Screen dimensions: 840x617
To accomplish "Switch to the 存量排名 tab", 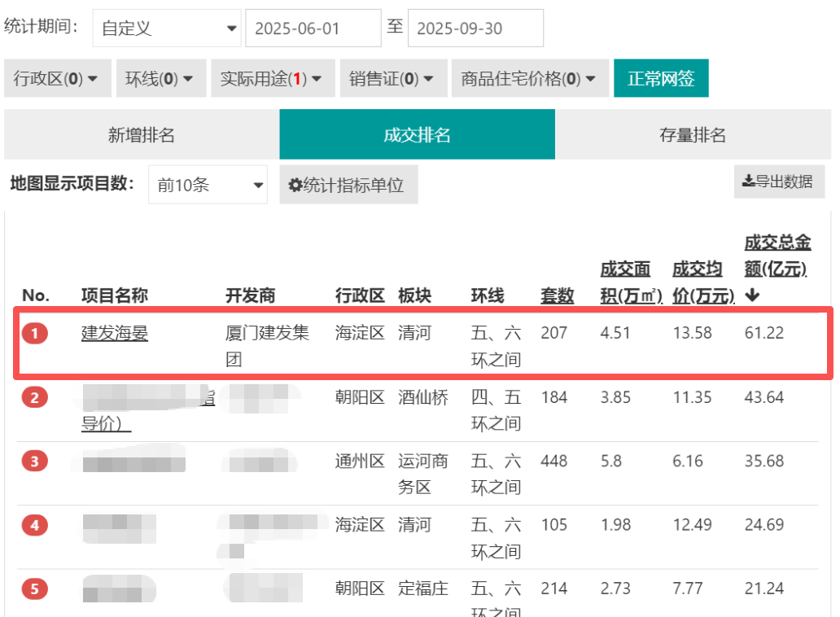I will [x=693, y=135].
